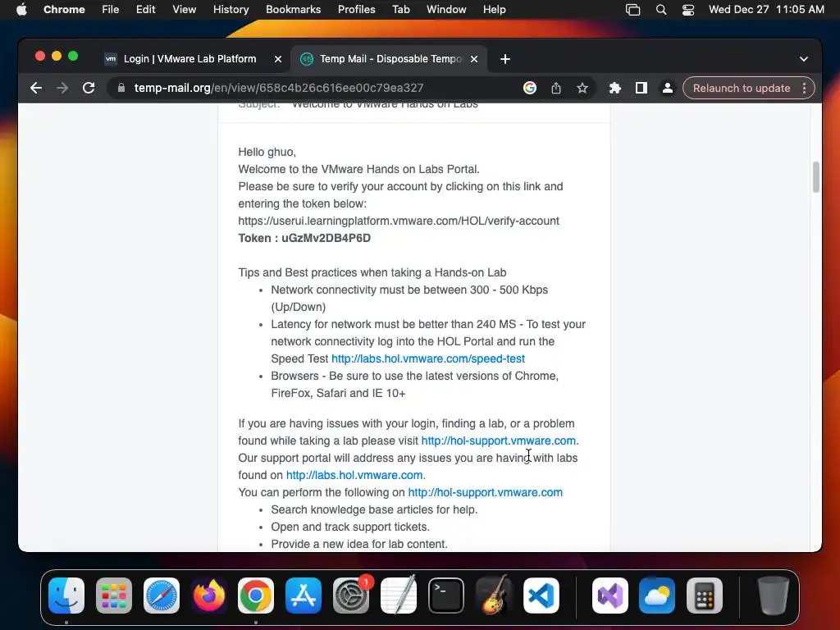The image size is (840, 630).
Task: Open a new tab with plus button
Action: [504, 59]
